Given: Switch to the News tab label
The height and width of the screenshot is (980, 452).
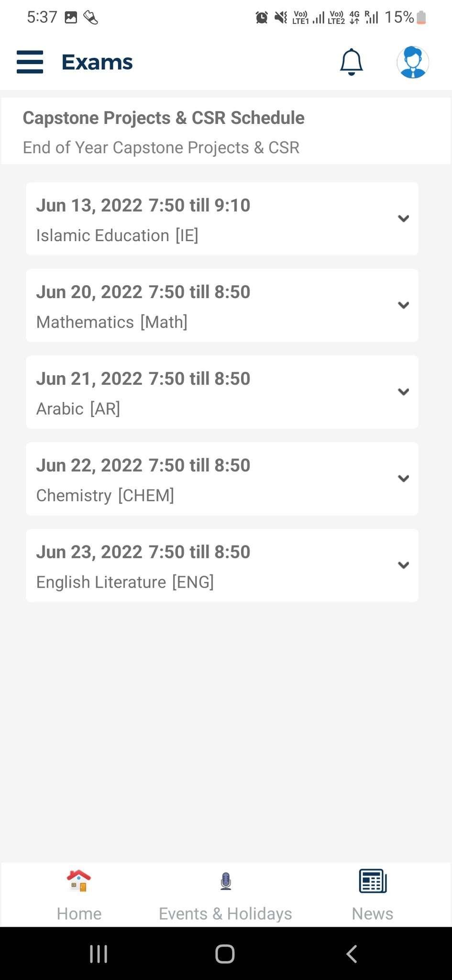Looking at the screenshot, I should tap(373, 913).
